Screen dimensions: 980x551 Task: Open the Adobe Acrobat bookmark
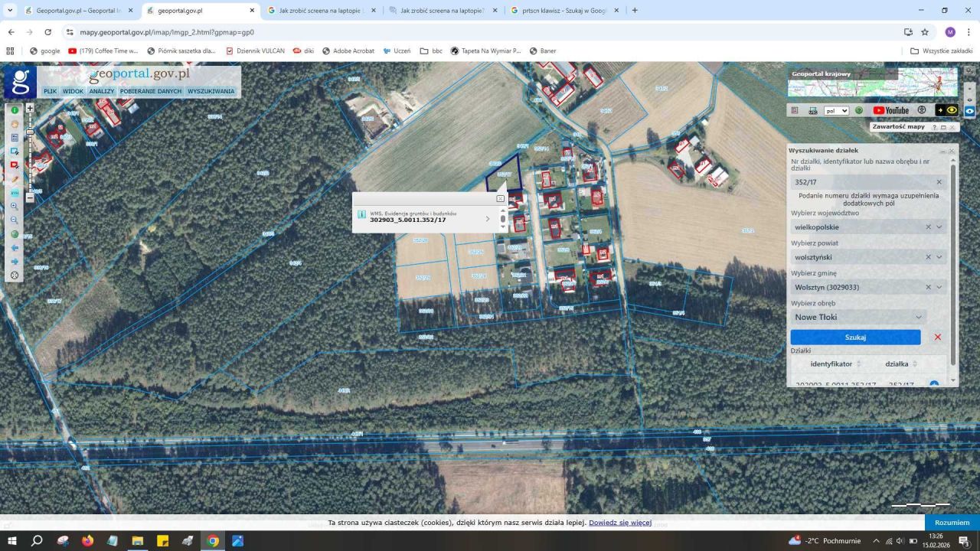(348, 51)
